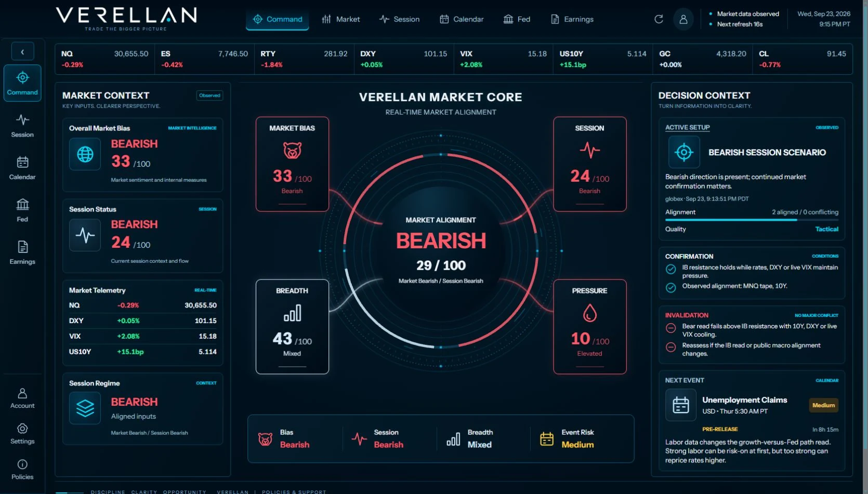The image size is (868, 494).
Task: Open Account in the left sidebar
Action: coord(22,398)
